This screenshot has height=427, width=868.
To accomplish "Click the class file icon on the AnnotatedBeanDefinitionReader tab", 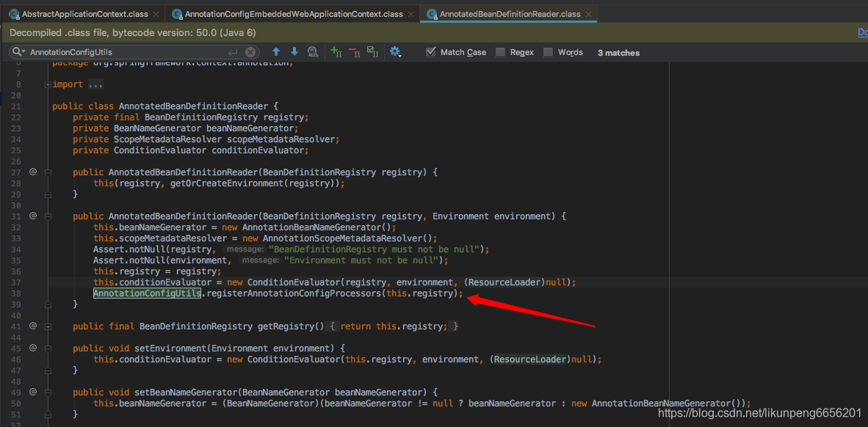I will (432, 14).
